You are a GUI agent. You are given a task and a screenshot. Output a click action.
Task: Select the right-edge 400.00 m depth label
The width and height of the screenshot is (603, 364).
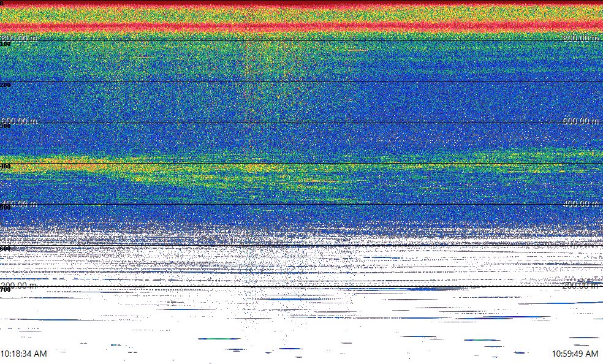[x=581, y=203]
